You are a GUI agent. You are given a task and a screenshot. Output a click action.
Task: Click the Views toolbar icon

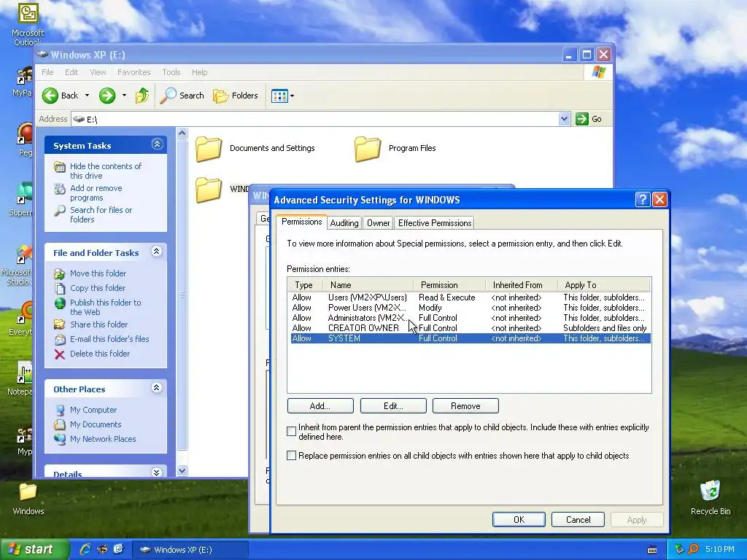coord(279,96)
